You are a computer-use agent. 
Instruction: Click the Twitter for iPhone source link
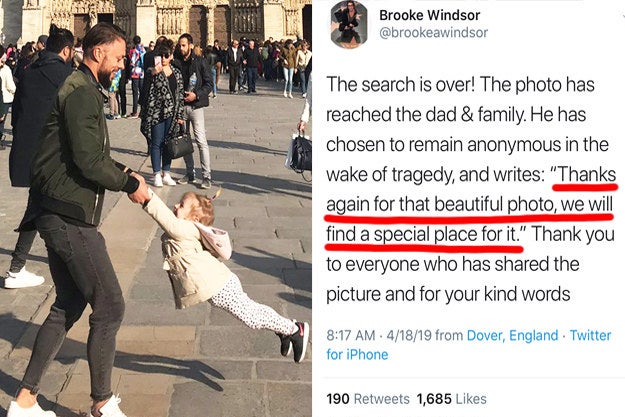coord(469,345)
